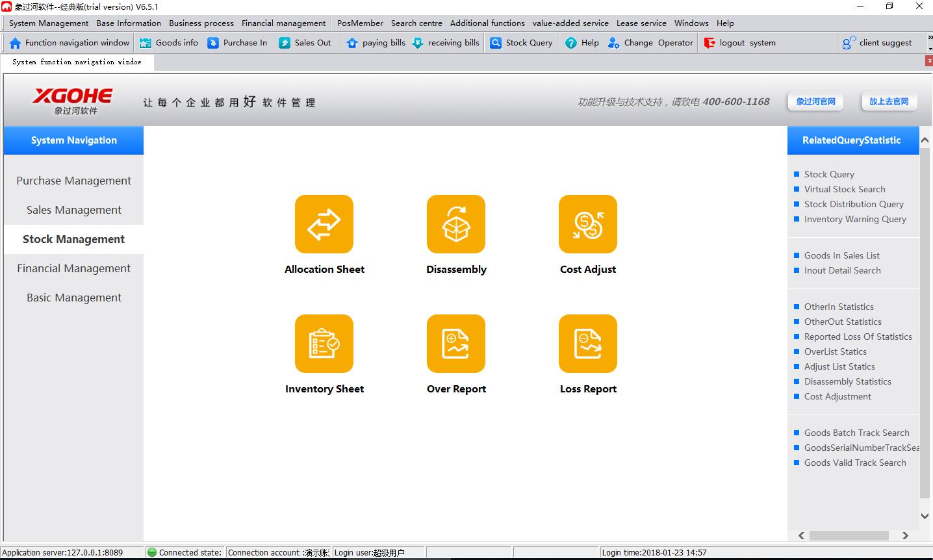Open Disassembly Statistics link

[x=848, y=381]
